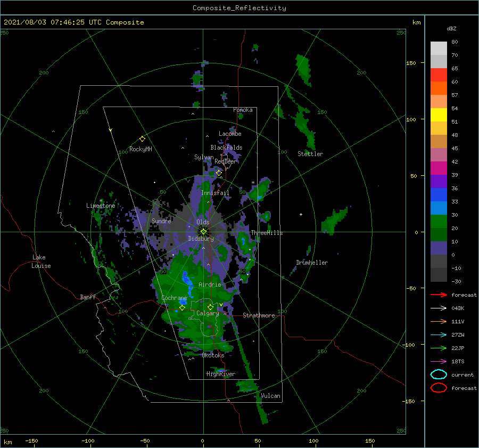Click the white cross marker west of Drumheller area
Viewport: 479px width, 448px height.
(301, 214)
